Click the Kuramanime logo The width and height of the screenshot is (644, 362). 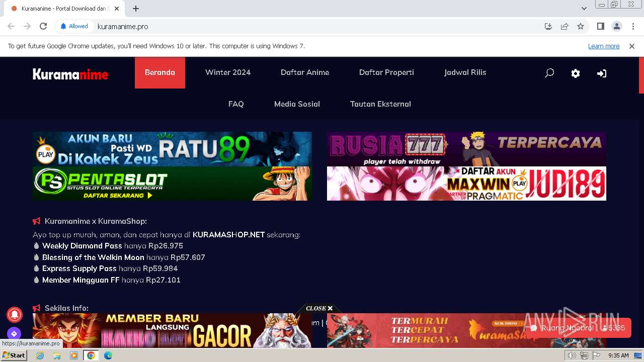tap(70, 74)
